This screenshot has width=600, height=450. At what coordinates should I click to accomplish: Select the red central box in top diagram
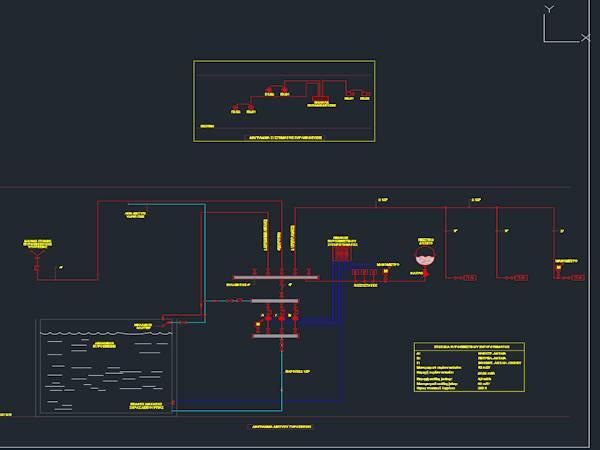click(x=321, y=99)
